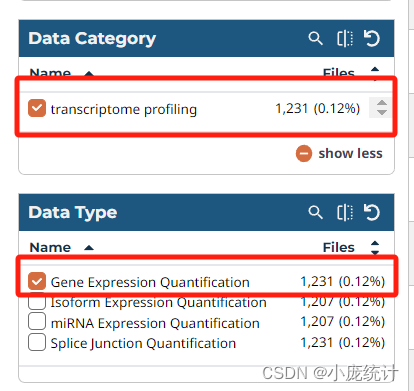
Task: Open search in Data Category panel
Action: [315, 39]
